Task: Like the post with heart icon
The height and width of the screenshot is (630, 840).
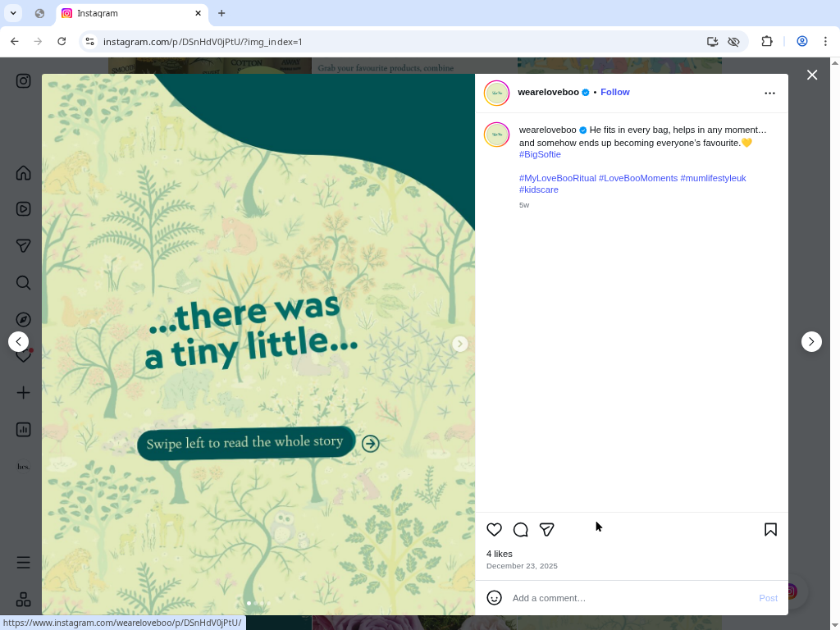Action: pyautogui.click(x=494, y=530)
